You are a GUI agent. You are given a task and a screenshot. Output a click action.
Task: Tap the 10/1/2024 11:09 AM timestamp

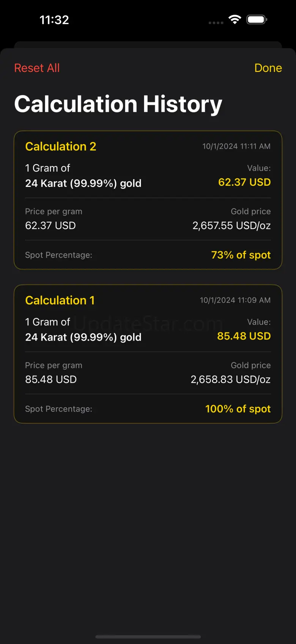click(235, 300)
